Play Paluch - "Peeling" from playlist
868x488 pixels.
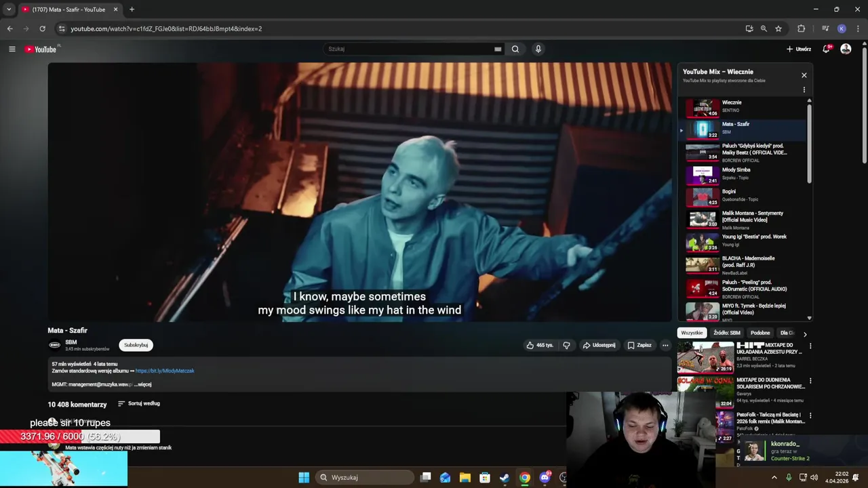(x=743, y=288)
